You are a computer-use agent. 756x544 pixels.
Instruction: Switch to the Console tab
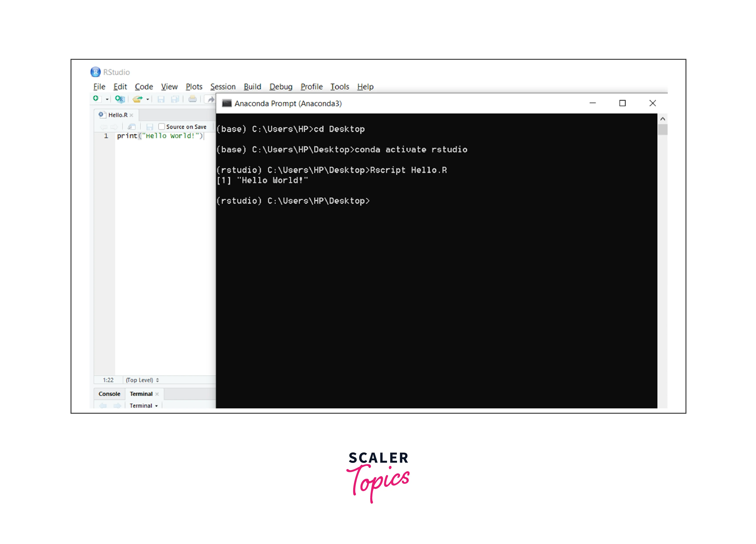pos(109,394)
